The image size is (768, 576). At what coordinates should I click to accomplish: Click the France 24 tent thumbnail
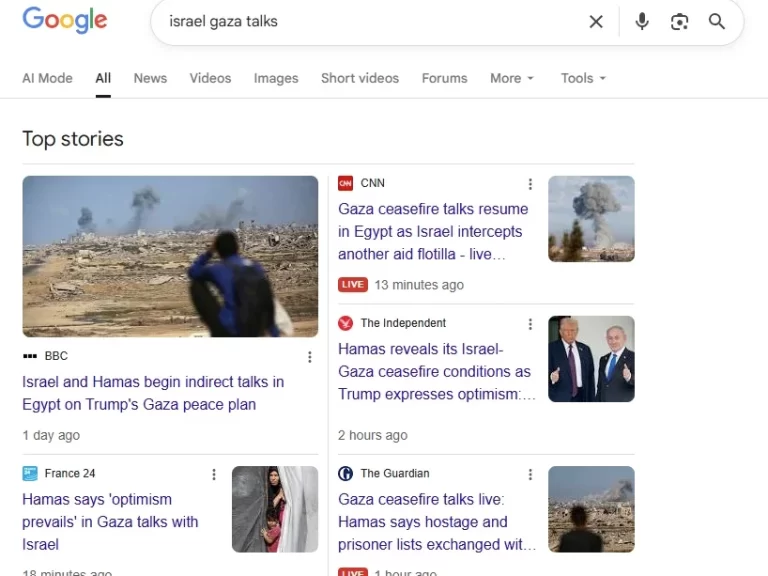pyautogui.click(x=275, y=509)
